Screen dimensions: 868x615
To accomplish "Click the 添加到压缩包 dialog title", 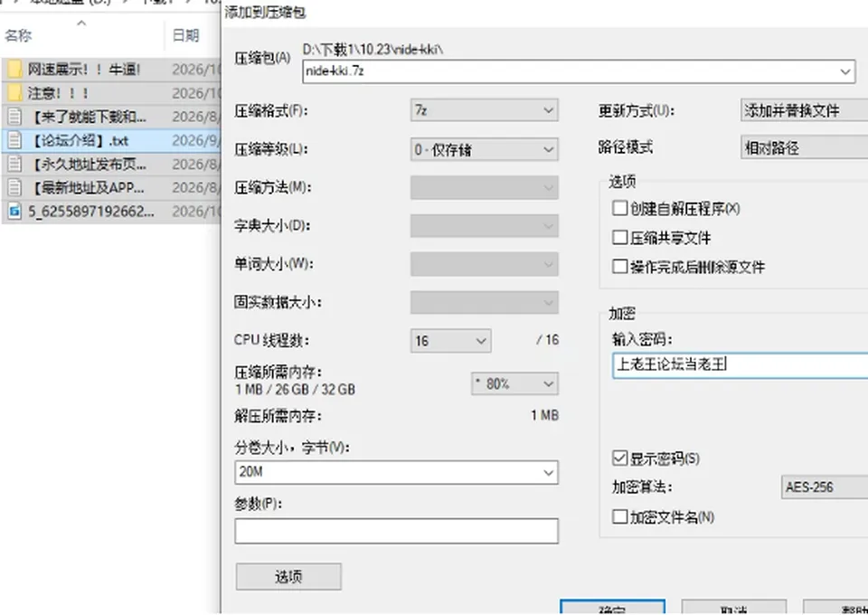I will (x=265, y=12).
